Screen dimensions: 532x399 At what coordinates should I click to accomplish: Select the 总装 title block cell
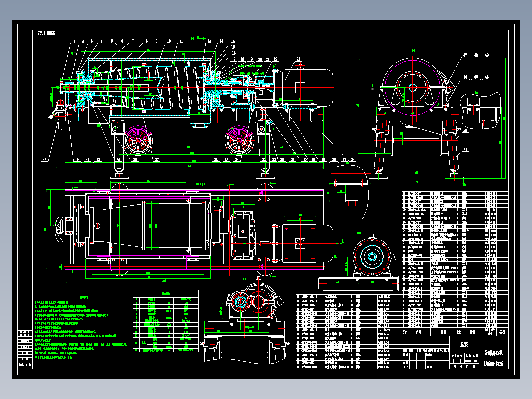point(464,343)
